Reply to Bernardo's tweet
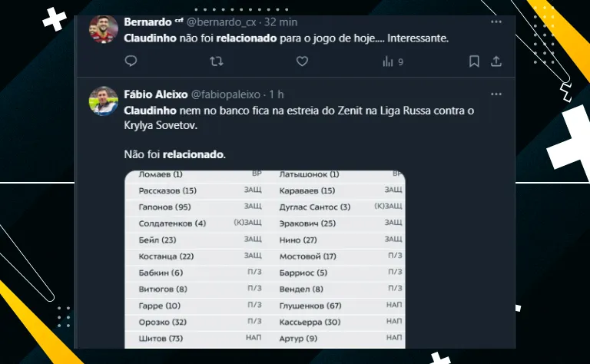 [131, 61]
